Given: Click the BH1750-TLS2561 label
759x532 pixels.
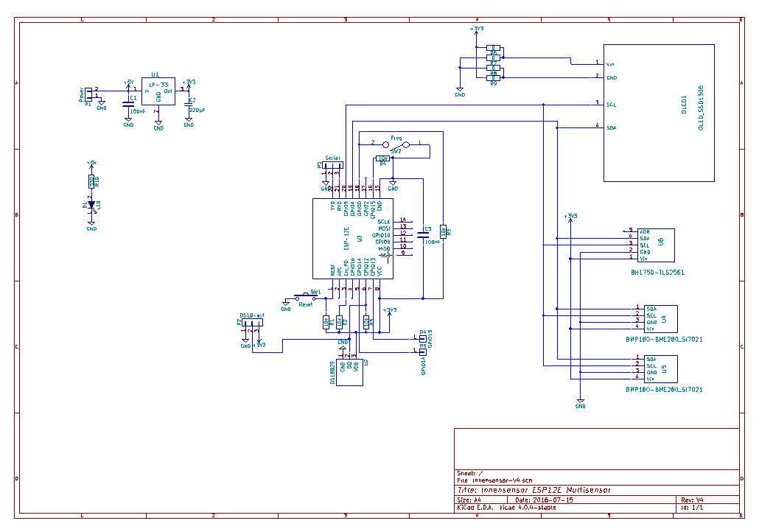Looking at the screenshot, I should (657, 273).
